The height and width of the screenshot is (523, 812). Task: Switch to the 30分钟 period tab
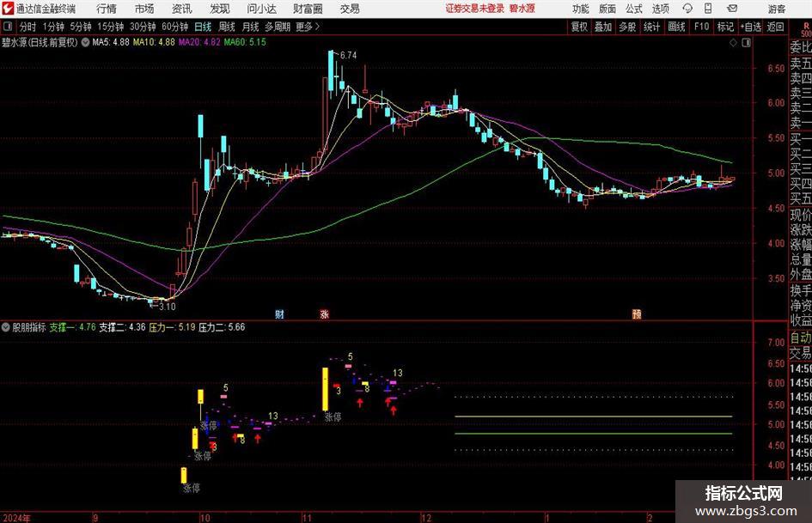143,27
